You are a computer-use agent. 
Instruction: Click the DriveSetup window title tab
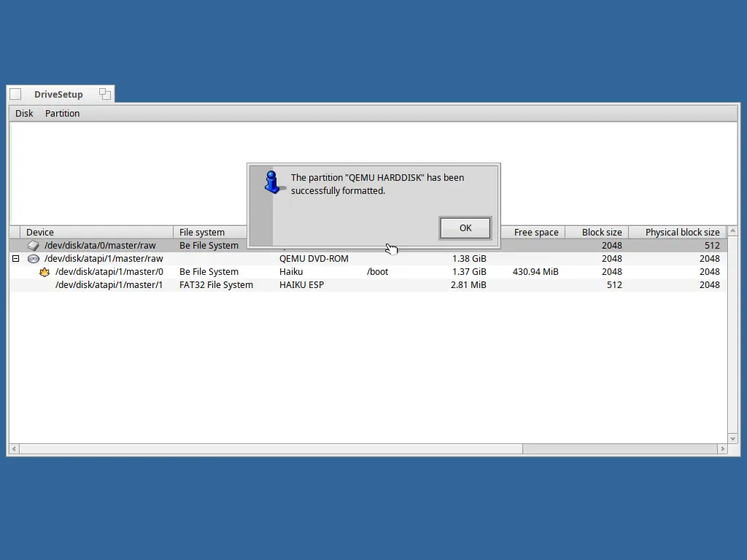coord(58,94)
